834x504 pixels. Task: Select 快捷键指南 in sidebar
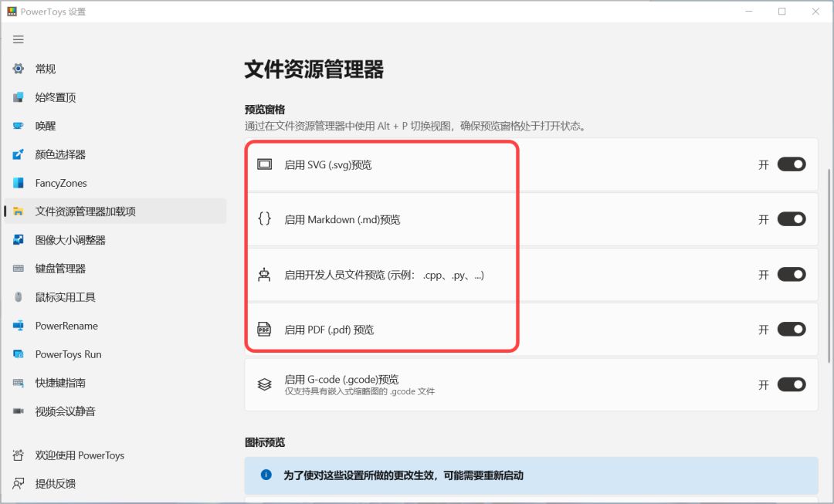coord(115,383)
